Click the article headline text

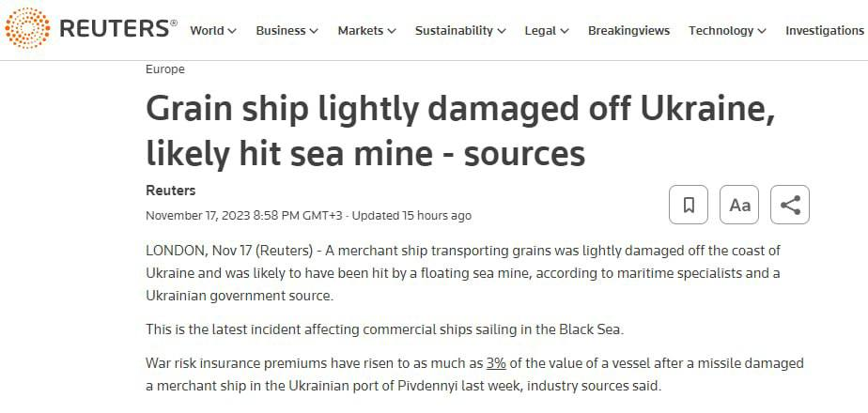pyautogui.click(x=460, y=130)
